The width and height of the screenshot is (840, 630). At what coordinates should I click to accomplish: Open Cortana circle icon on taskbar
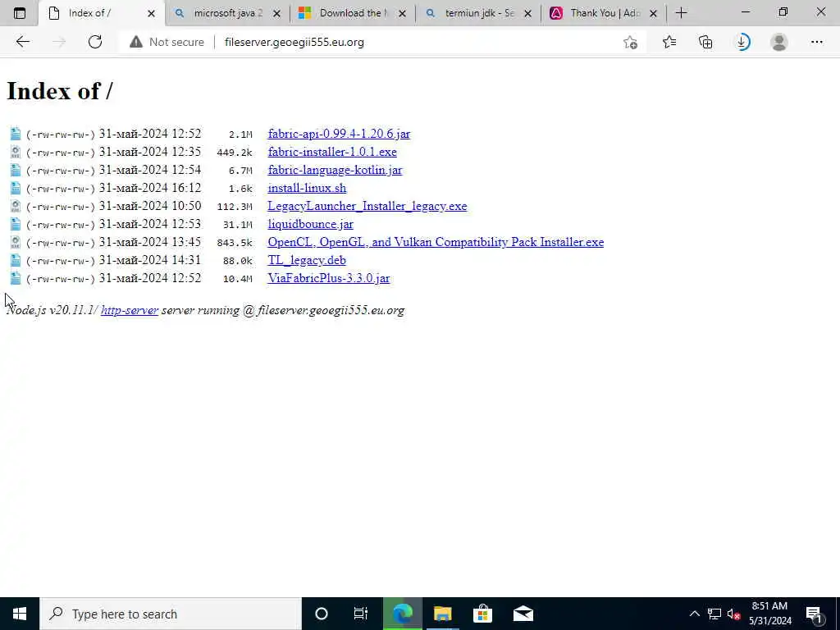click(322, 614)
